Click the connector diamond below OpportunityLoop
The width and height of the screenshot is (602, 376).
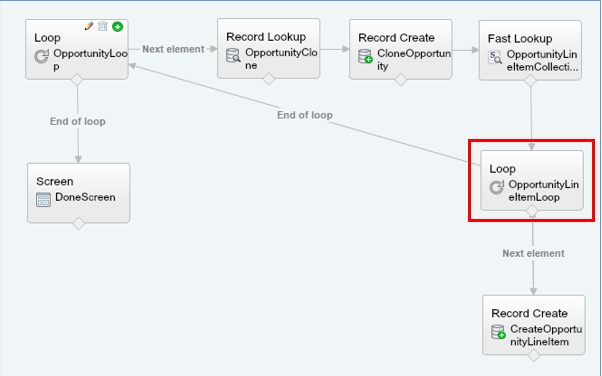(x=77, y=80)
